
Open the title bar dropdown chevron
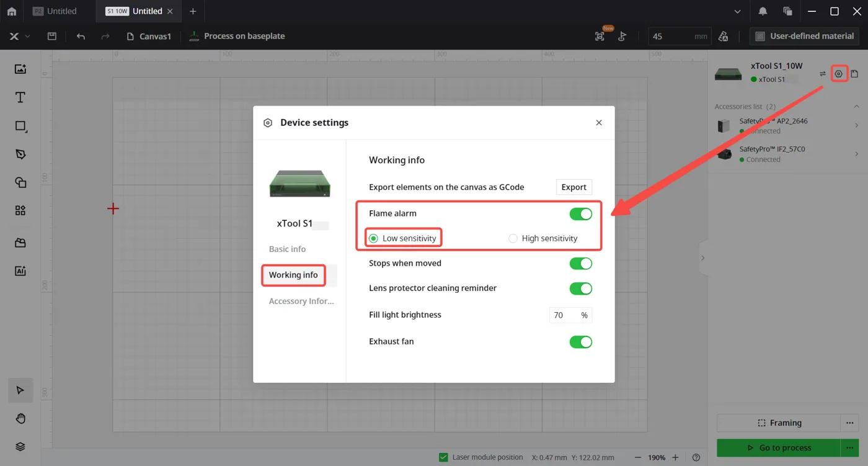[x=737, y=11]
